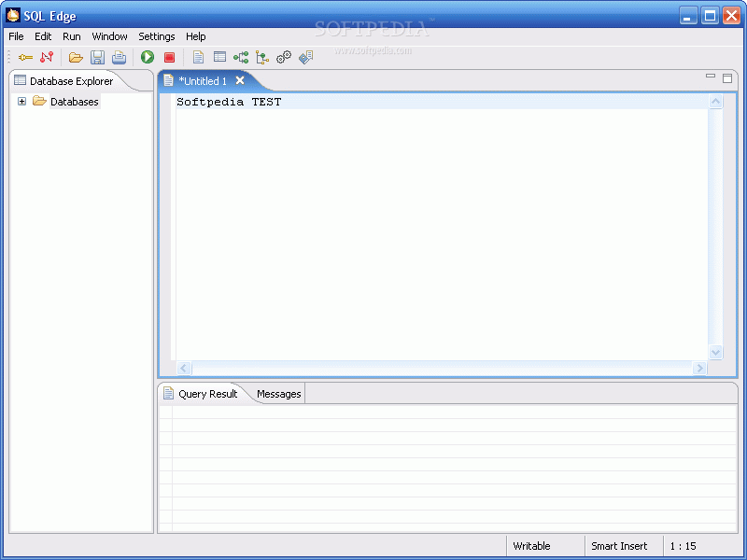The height and width of the screenshot is (560, 747).
Task: Click the green node diagram icon
Action: [x=241, y=58]
